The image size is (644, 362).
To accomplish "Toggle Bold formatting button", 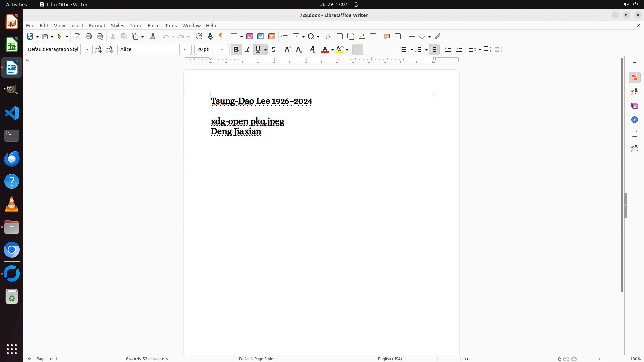I will click(236, 50).
